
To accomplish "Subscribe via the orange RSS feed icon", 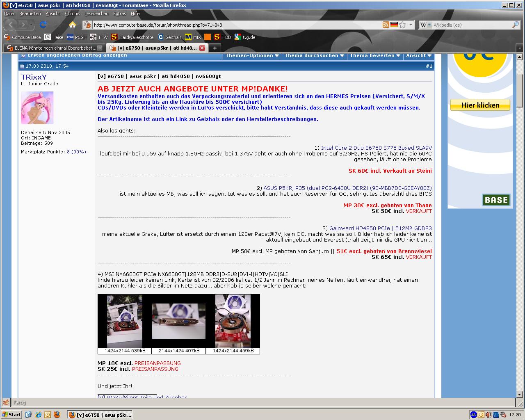I will pos(386,25).
